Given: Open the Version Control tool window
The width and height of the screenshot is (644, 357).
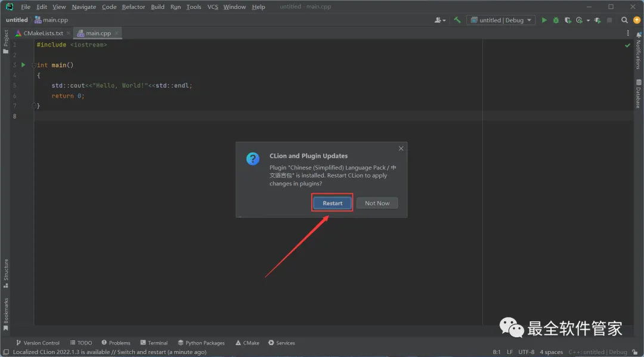Looking at the screenshot, I should pos(38,343).
